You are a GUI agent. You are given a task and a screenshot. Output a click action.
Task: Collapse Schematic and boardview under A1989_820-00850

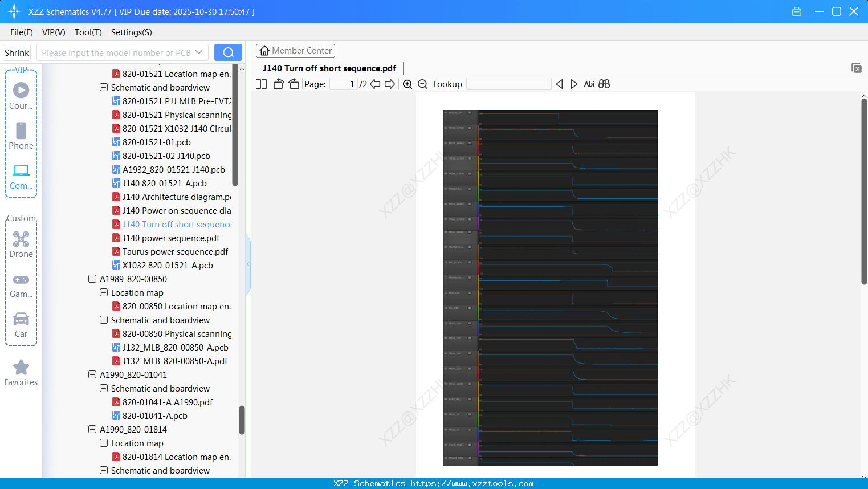[x=104, y=320]
